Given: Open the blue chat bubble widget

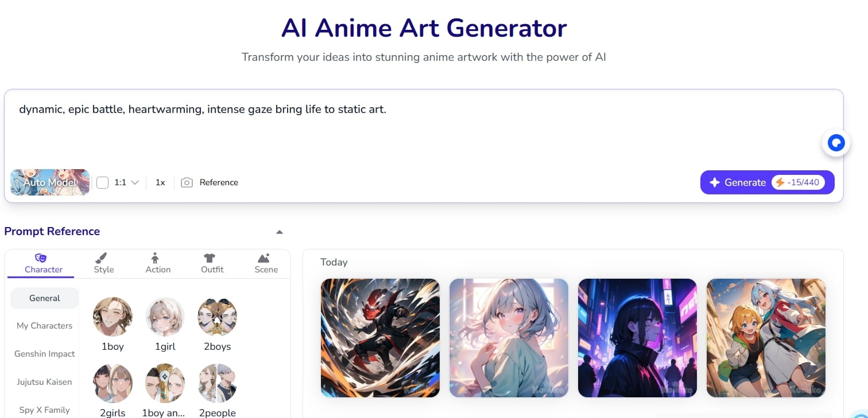Looking at the screenshot, I should [x=836, y=143].
